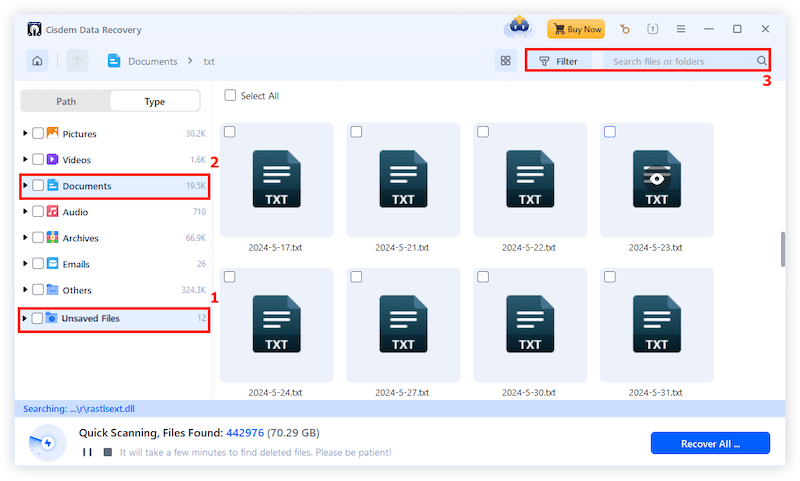Click the Searching status bar path text

pos(79,409)
